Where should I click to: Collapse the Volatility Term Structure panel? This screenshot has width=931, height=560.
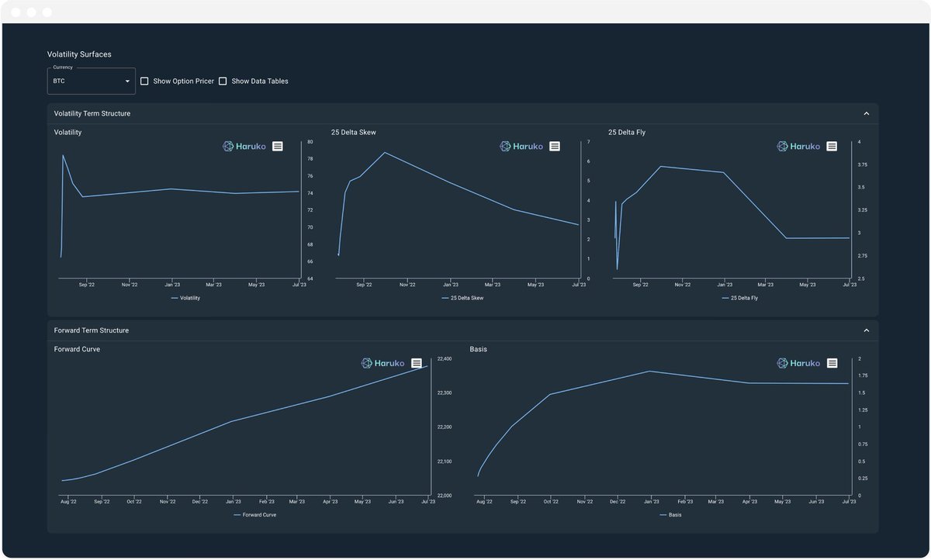(867, 113)
